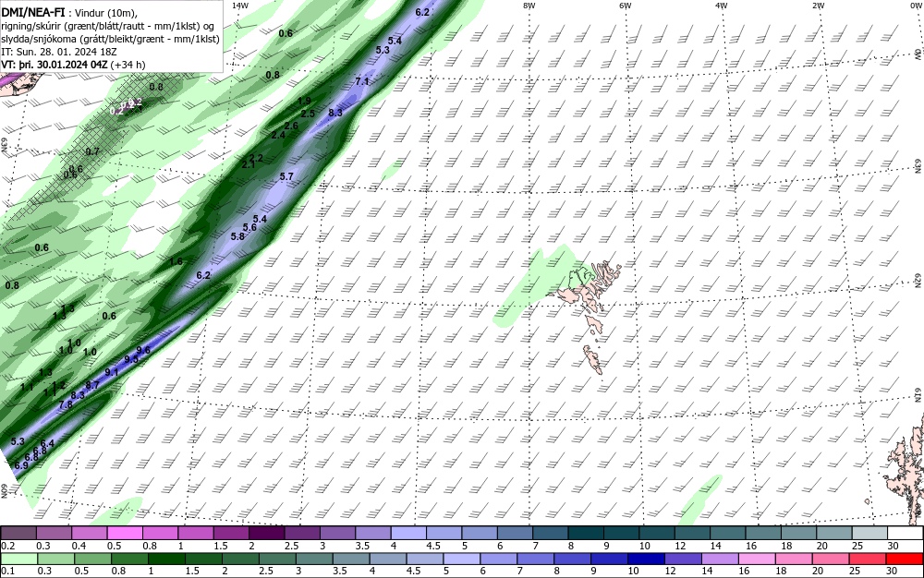Select the light gray 25 swatch in top legend
Image resolution: width=924 pixels, height=578 pixels.
869,534
